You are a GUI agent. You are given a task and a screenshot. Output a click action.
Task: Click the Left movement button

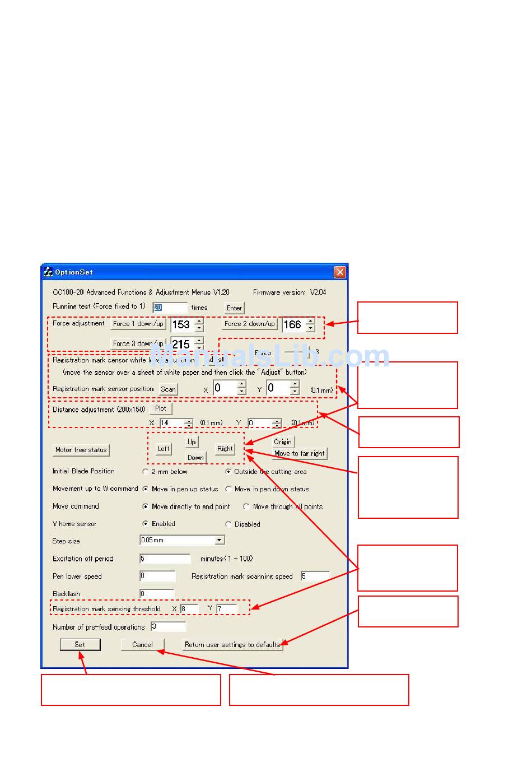pos(164,449)
